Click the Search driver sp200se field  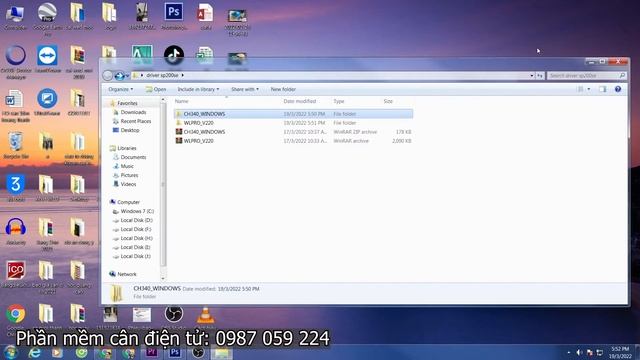pyautogui.click(x=586, y=76)
